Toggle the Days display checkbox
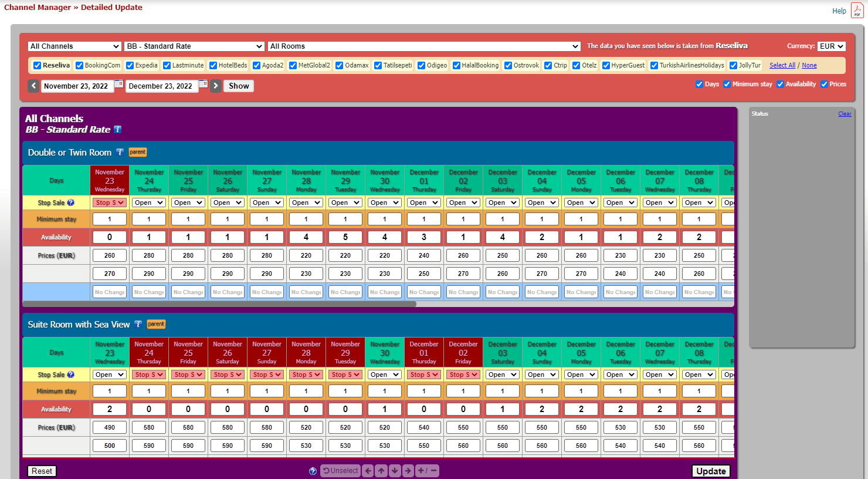The height and width of the screenshot is (479, 868). [x=699, y=85]
